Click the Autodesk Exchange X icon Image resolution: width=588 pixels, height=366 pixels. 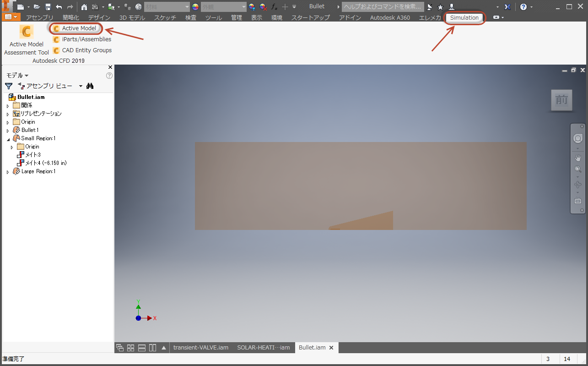click(x=507, y=7)
